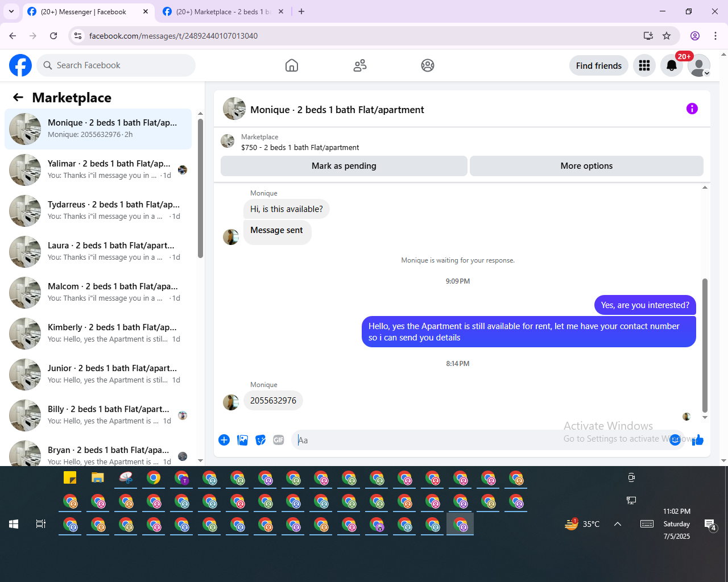Click the Find friends button
This screenshot has height=582, width=728.
coord(599,65)
